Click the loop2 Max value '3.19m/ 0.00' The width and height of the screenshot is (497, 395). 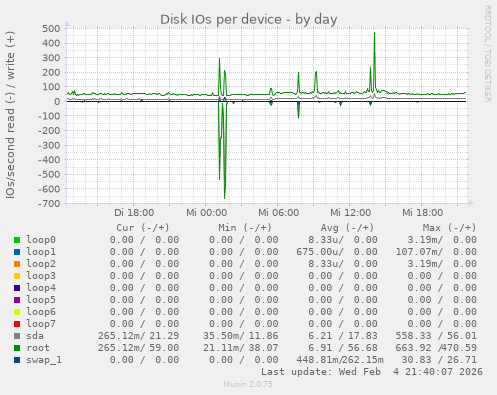[442, 264]
